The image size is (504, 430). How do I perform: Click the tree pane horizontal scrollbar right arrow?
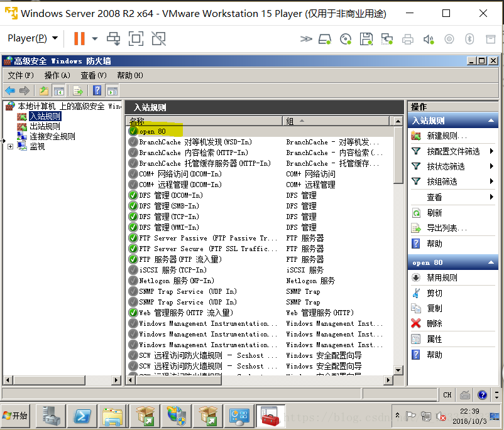coord(116,380)
